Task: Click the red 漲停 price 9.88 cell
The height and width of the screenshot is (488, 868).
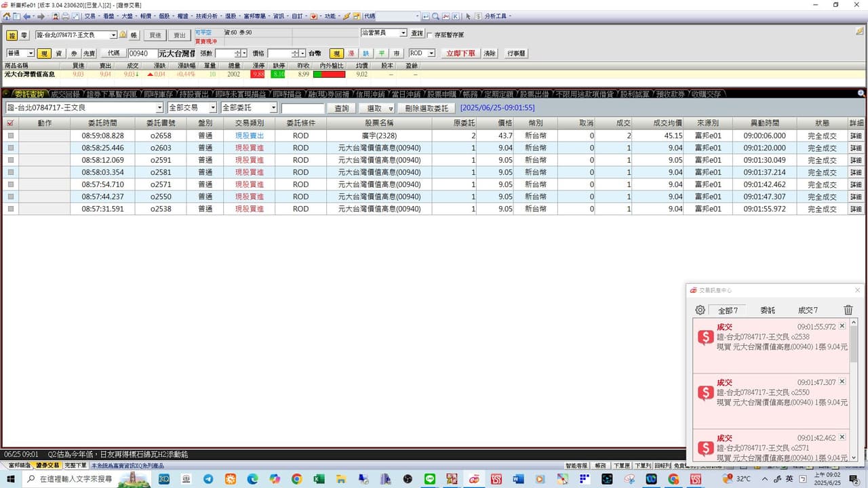Action: tap(258, 75)
